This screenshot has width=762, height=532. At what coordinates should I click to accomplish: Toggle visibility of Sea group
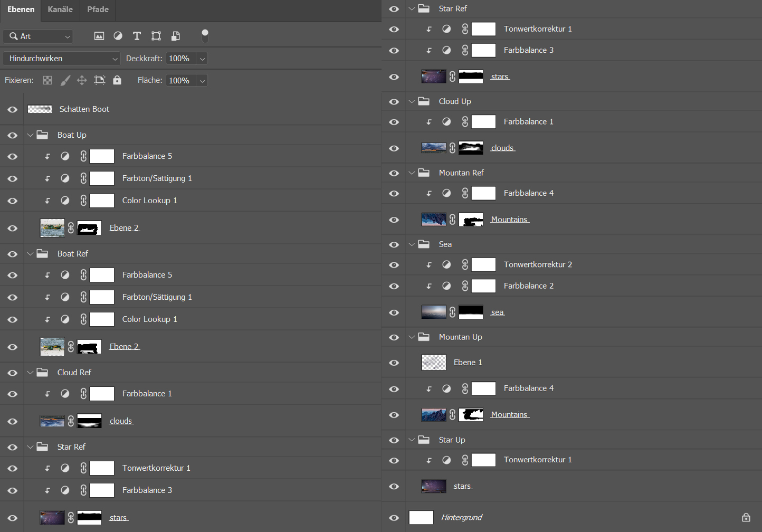pyautogui.click(x=394, y=244)
